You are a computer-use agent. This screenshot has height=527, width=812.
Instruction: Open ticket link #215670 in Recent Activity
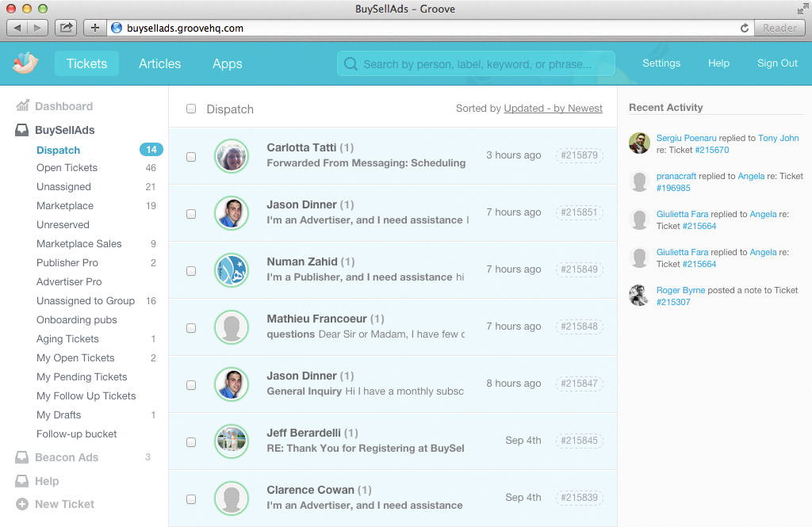[712, 150]
